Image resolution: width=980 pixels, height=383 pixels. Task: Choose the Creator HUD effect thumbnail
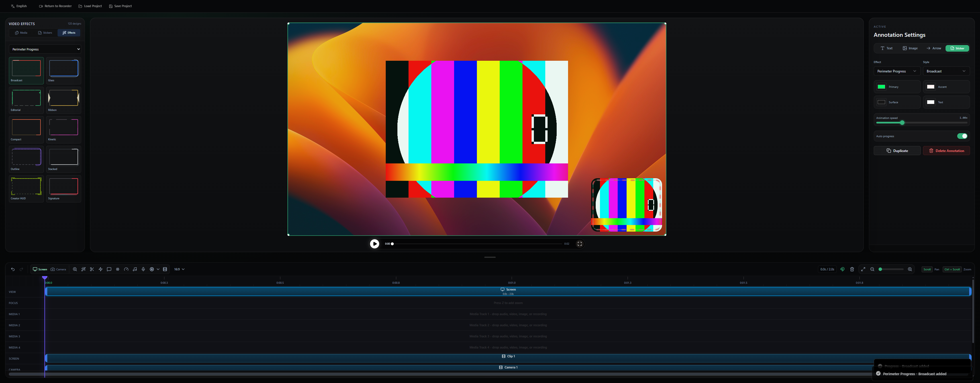coord(26,189)
